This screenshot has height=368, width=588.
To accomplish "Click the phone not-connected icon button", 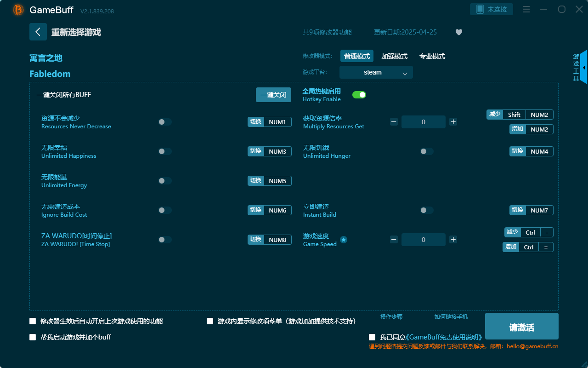I will coord(480,9).
